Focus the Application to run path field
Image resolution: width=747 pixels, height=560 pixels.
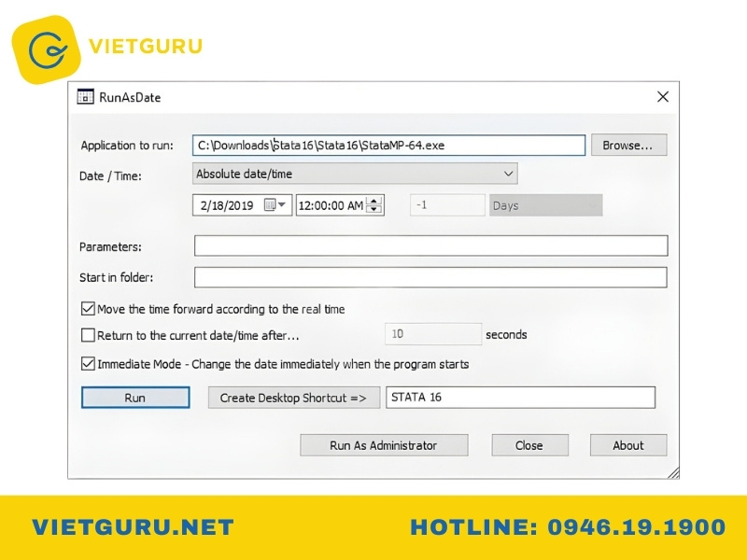click(x=388, y=146)
